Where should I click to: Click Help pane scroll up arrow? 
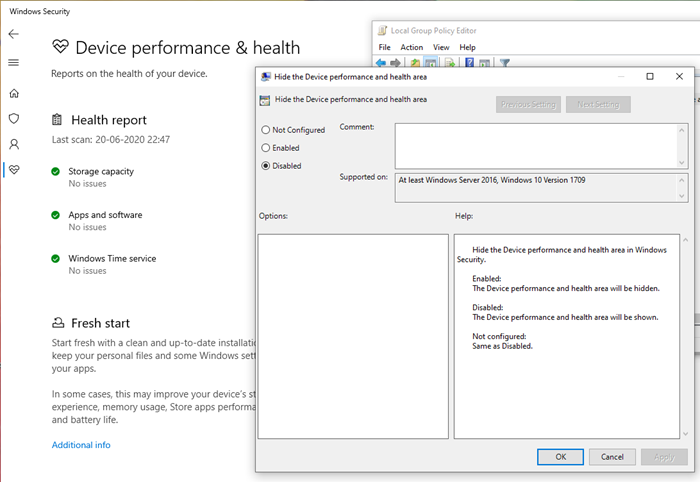tap(686, 240)
